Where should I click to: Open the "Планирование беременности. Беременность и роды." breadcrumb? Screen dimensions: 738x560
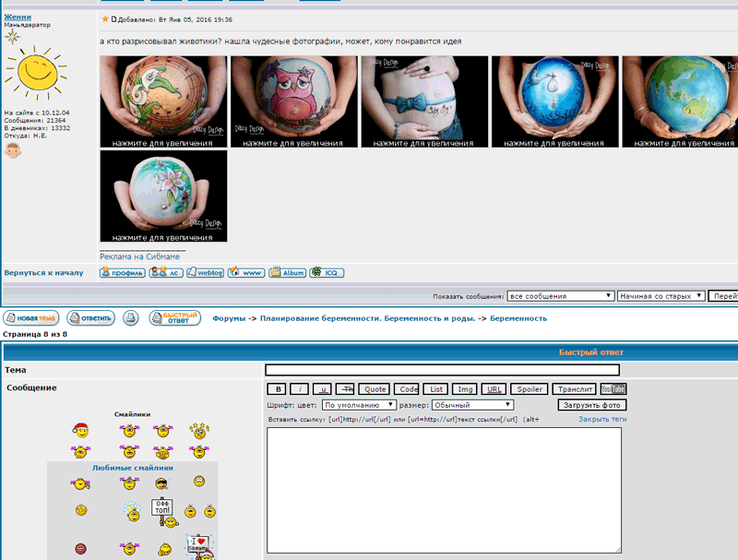[367, 318]
